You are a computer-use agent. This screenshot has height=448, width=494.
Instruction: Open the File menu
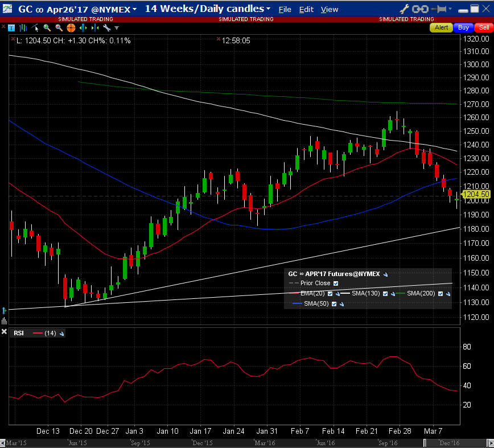coord(285,10)
